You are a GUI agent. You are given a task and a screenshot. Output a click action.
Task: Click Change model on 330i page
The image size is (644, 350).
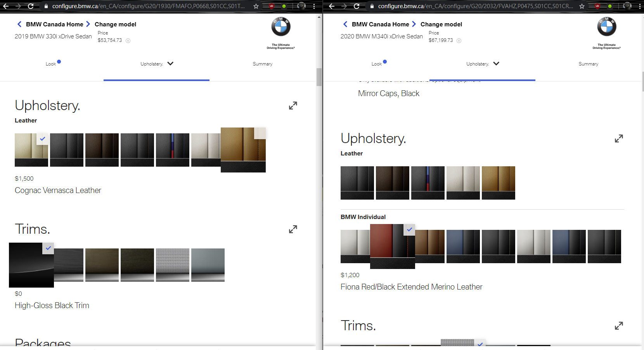coord(115,24)
